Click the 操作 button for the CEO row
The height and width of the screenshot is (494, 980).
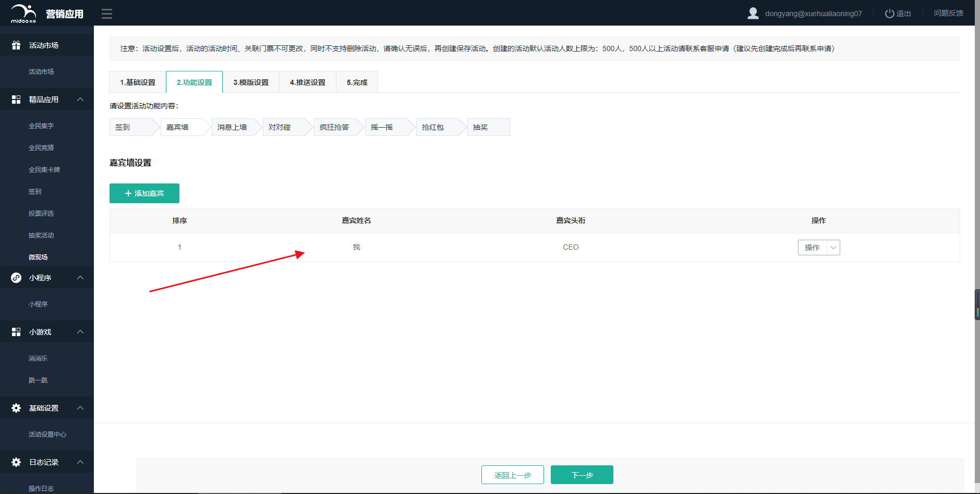(x=812, y=248)
